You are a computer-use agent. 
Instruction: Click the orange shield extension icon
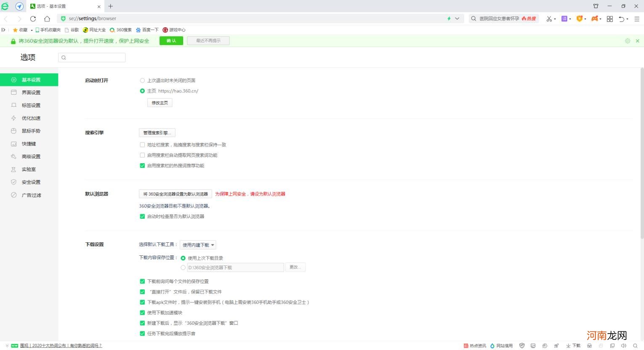[579, 19]
